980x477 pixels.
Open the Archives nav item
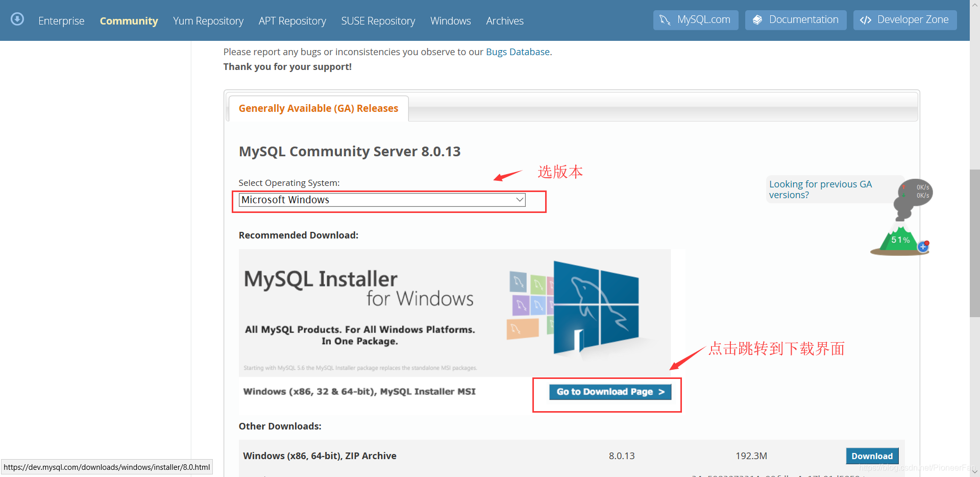click(x=505, y=21)
